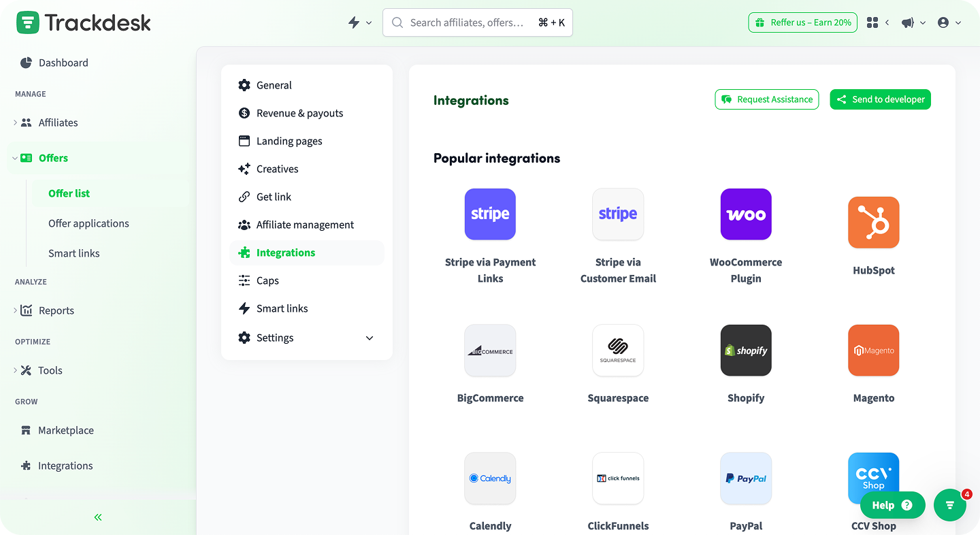The image size is (980, 535).
Task: Open Revenue & payouts tab
Action: pyautogui.click(x=307, y=113)
